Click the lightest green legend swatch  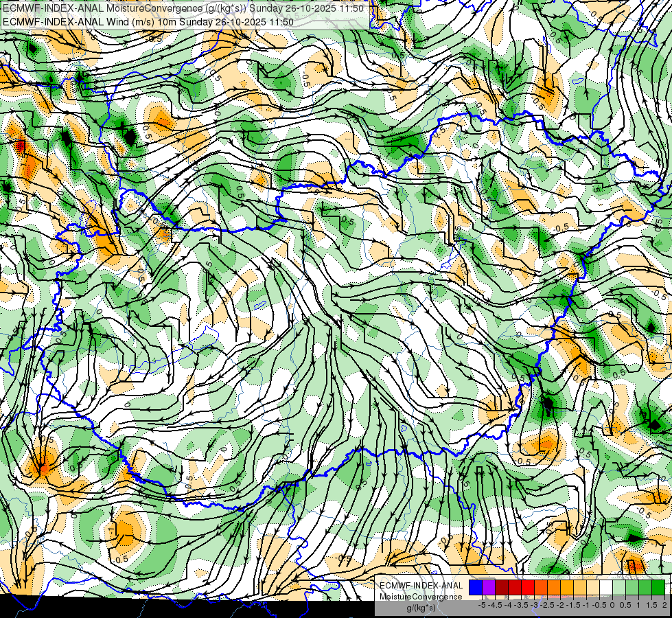click(619, 587)
